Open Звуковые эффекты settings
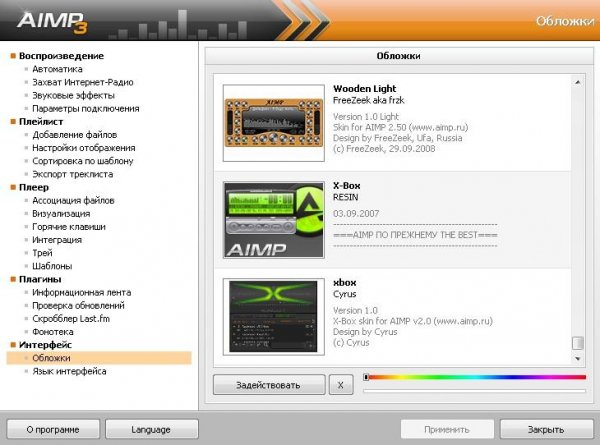This screenshot has width=600, height=445. (x=73, y=95)
